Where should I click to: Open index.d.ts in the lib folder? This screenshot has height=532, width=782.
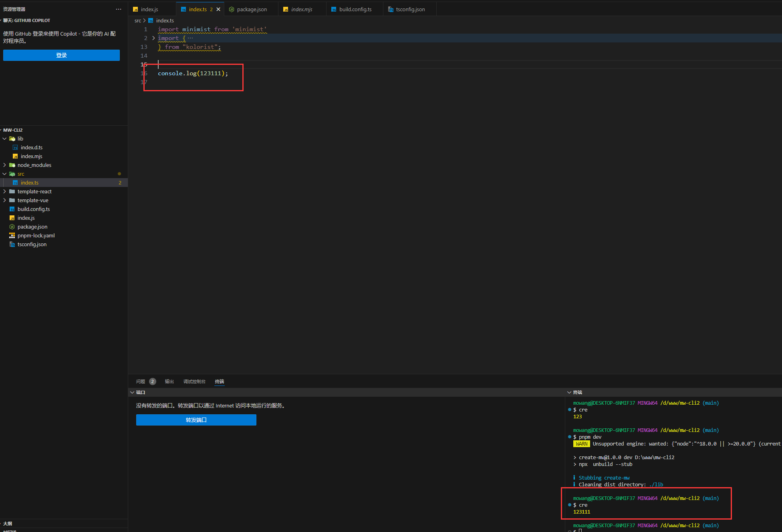coord(32,147)
